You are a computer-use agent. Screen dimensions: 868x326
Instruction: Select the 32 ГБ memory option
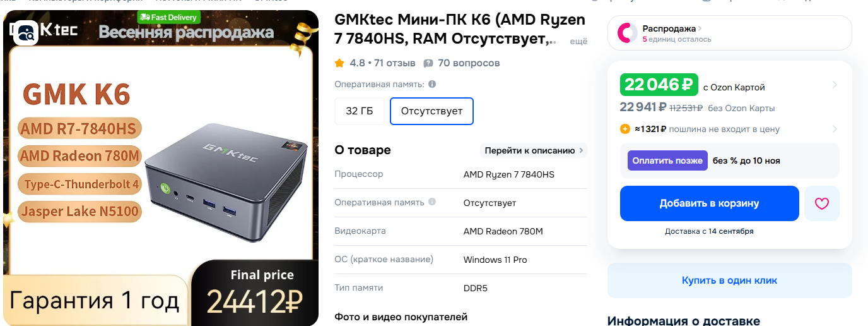[360, 111]
